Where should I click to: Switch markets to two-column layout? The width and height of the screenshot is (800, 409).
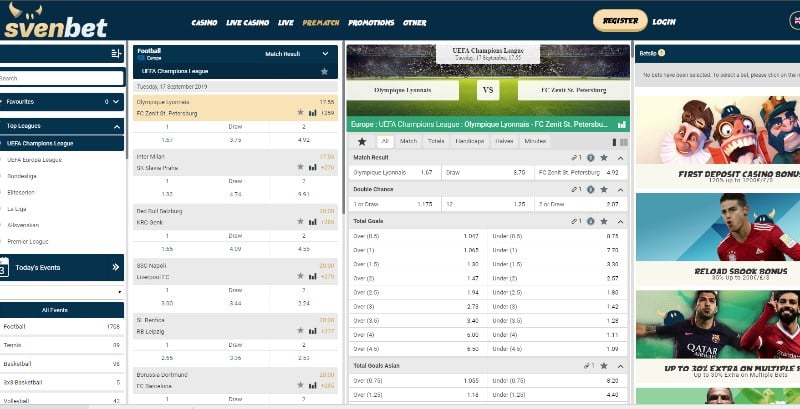pyautogui.click(x=623, y=142)
